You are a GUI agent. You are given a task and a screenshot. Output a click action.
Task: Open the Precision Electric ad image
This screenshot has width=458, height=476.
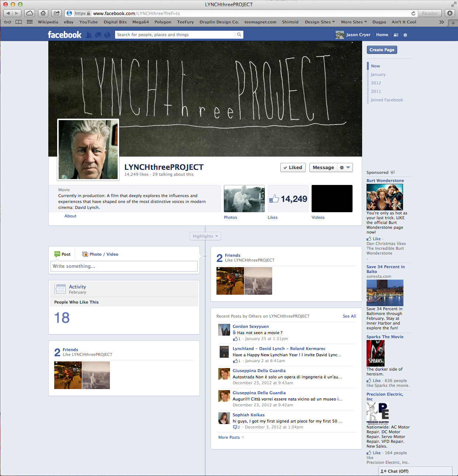378,413
